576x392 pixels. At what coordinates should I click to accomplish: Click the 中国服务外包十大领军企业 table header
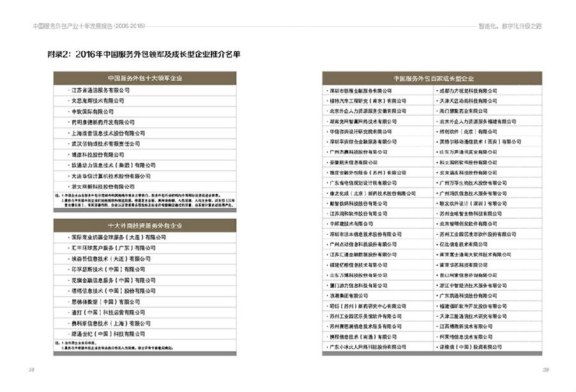[145, 78]
